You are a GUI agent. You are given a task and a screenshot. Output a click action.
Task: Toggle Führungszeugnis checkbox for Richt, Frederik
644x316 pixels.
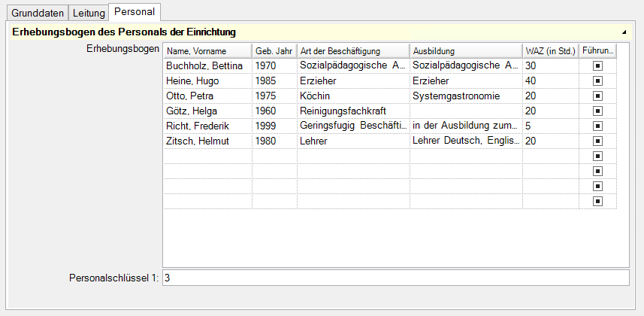[x=598, y=126]
